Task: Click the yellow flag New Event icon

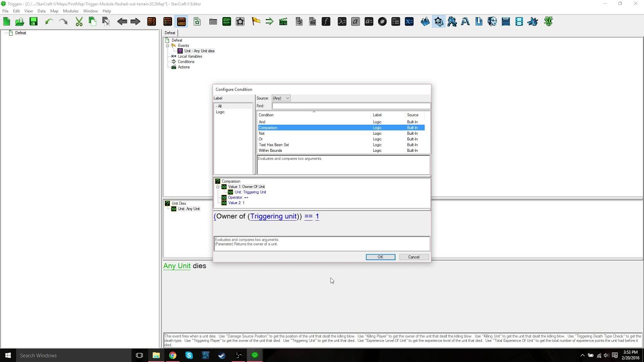Action: pyautogui.click(x=256, y=22)
